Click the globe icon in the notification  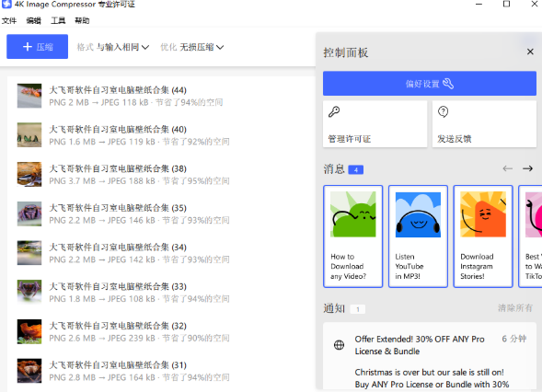click(340, 345)
